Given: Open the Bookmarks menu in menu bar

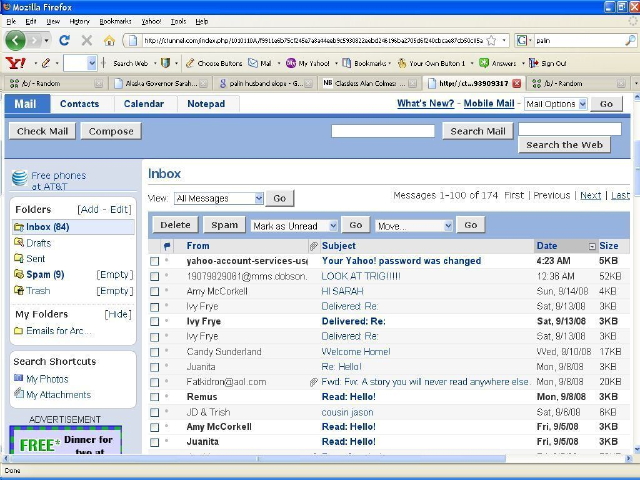Looking at the screenshot, I should [x=115, y=21].
